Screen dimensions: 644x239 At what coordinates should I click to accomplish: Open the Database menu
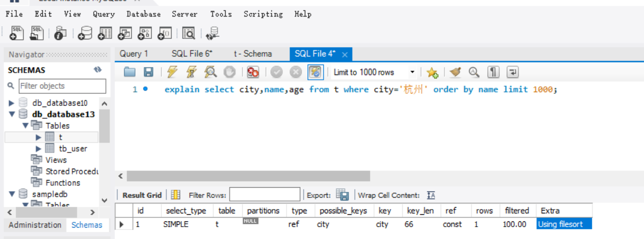144,14
